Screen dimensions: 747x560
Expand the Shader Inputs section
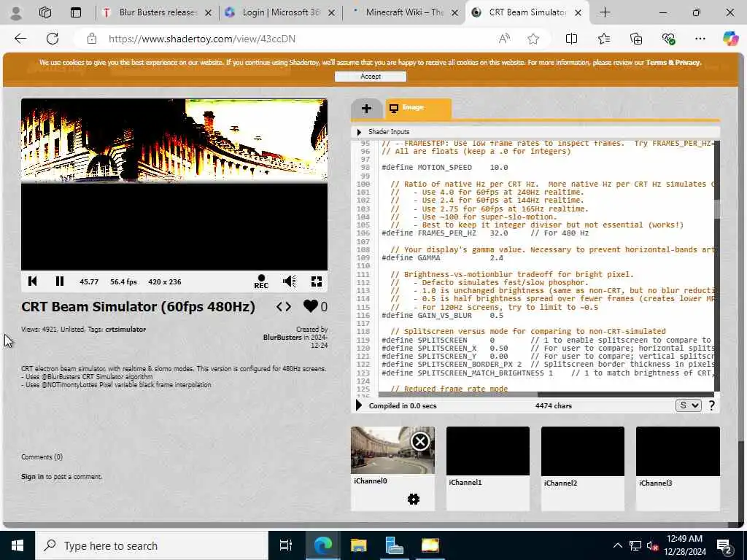[359, 132]
